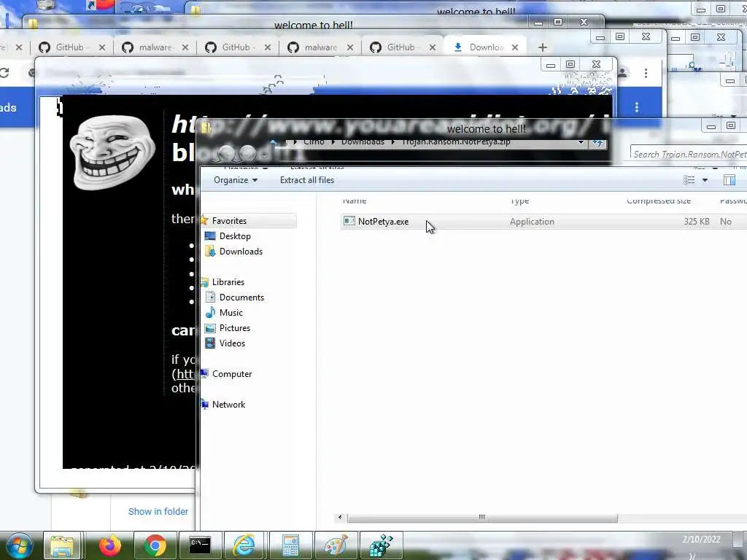This screenshot has height=560, width=747.
Task: Click the Computer icon in sidebar
Action: (x=205, y=374)
